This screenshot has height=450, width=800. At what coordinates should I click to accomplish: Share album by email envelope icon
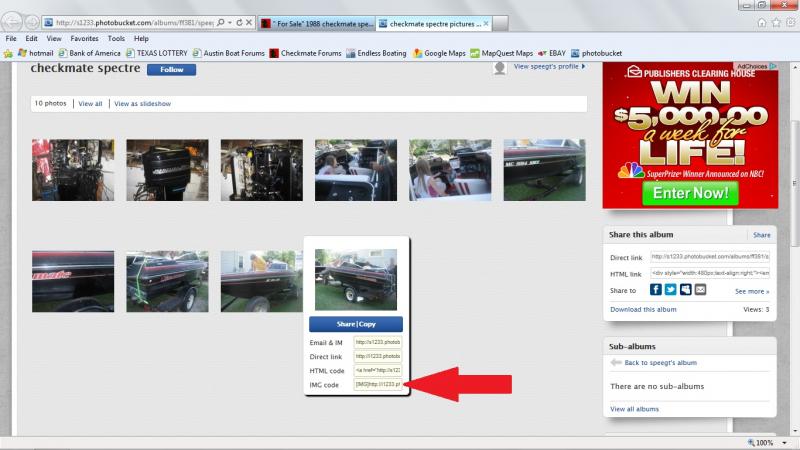point(700,290)
